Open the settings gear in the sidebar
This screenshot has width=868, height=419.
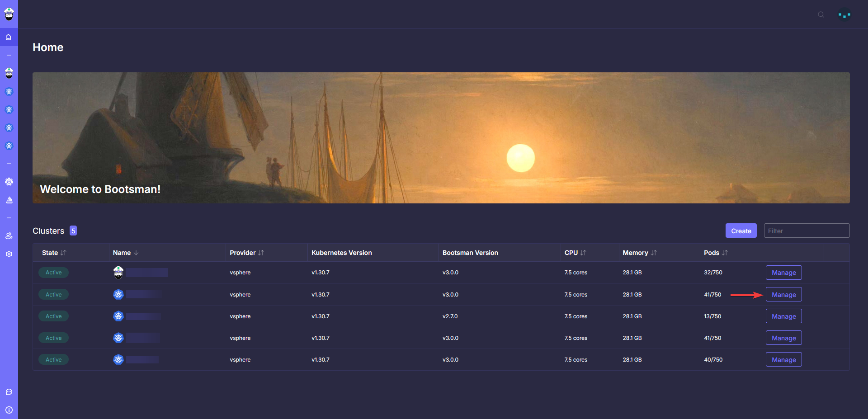click(9, 254)
